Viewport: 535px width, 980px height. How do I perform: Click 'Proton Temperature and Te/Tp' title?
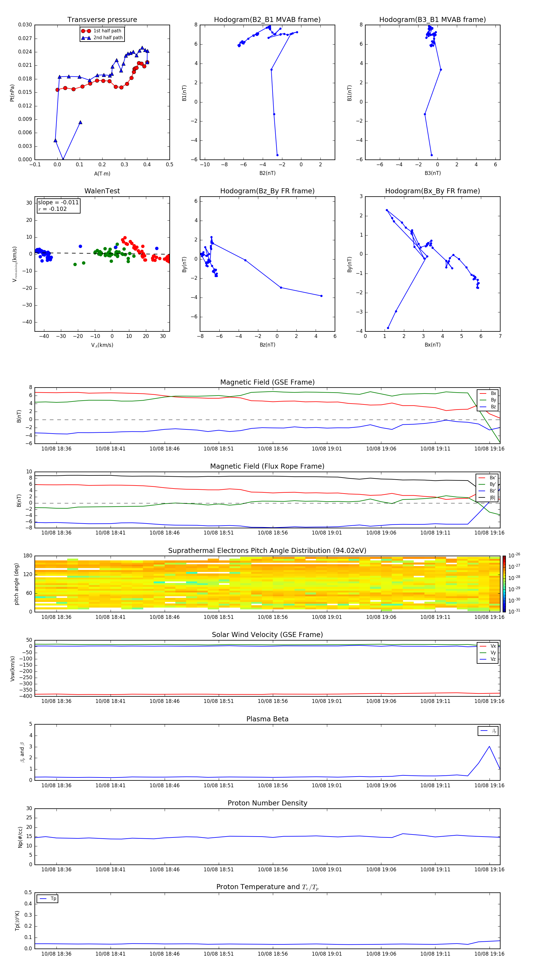click(267, 887)
